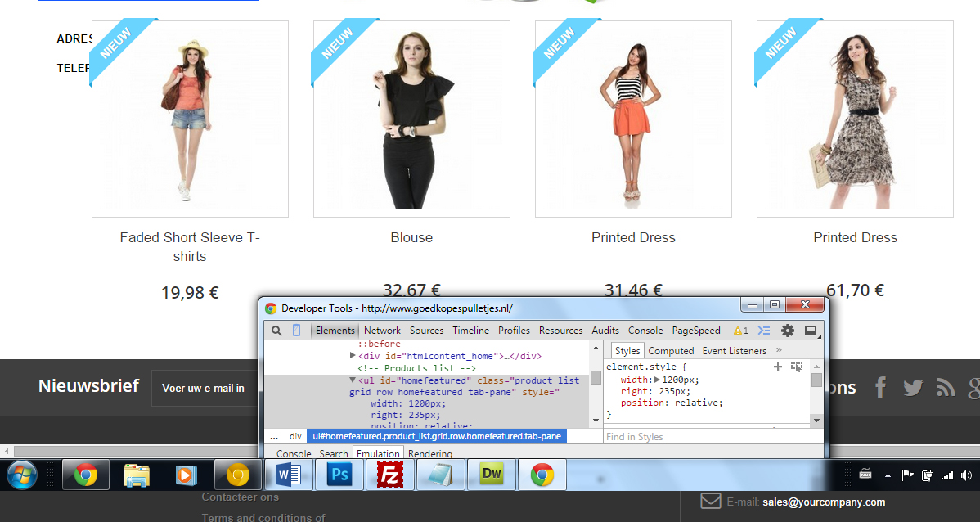Click the Facebook icon in footer

pyautogui.click(x=881, y=388)
